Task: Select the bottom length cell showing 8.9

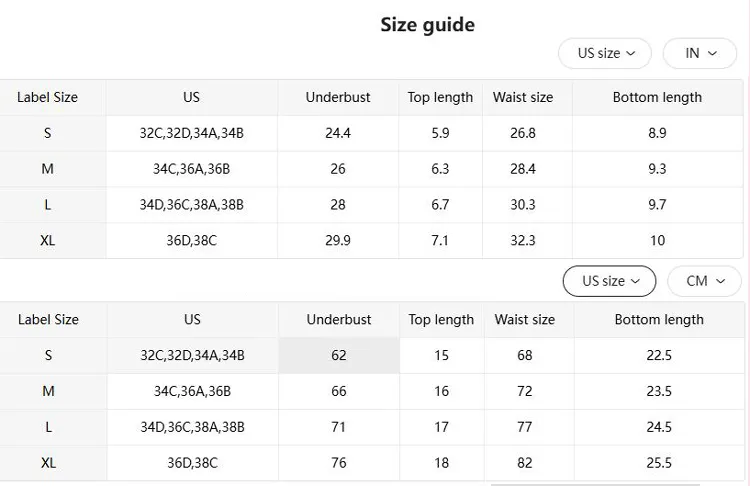Action: (x=657, y=133)
